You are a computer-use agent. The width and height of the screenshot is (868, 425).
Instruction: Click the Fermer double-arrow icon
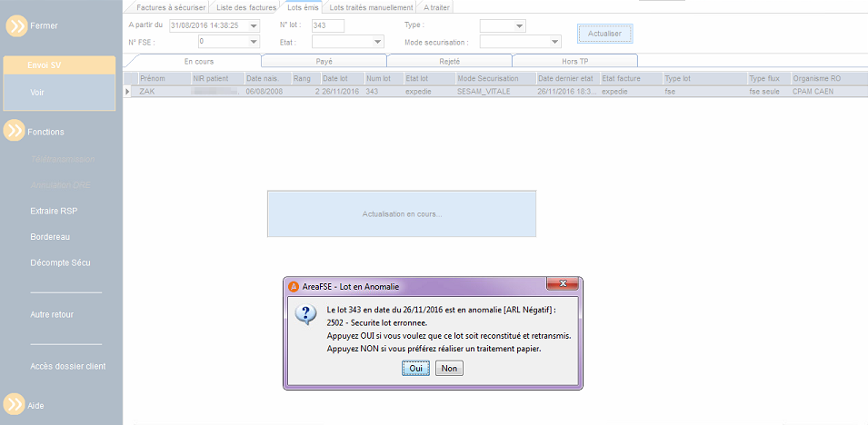pos(16,26)
